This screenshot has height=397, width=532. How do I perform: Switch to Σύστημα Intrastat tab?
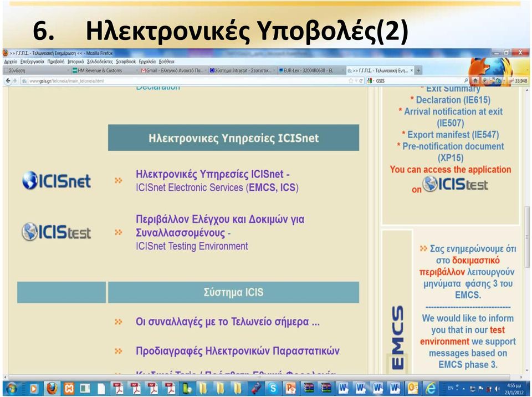pyautogui.click(x=242, y=70)
